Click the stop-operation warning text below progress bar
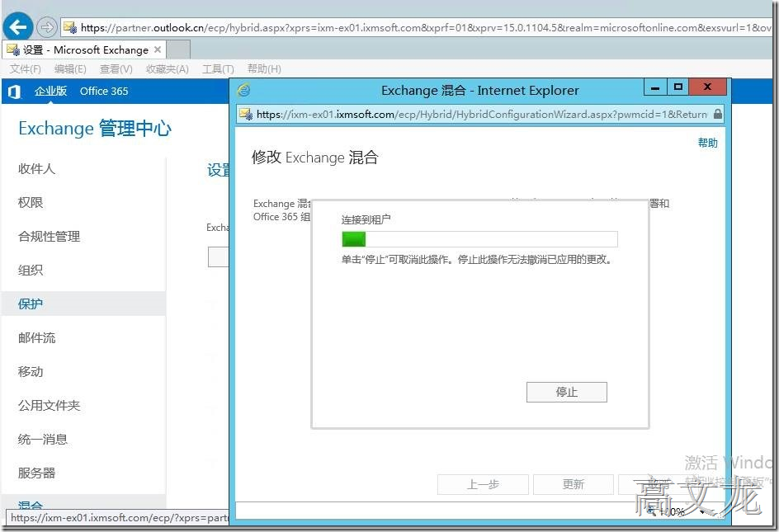This screenshot has width=779, height=532. (x=477, y=260)
